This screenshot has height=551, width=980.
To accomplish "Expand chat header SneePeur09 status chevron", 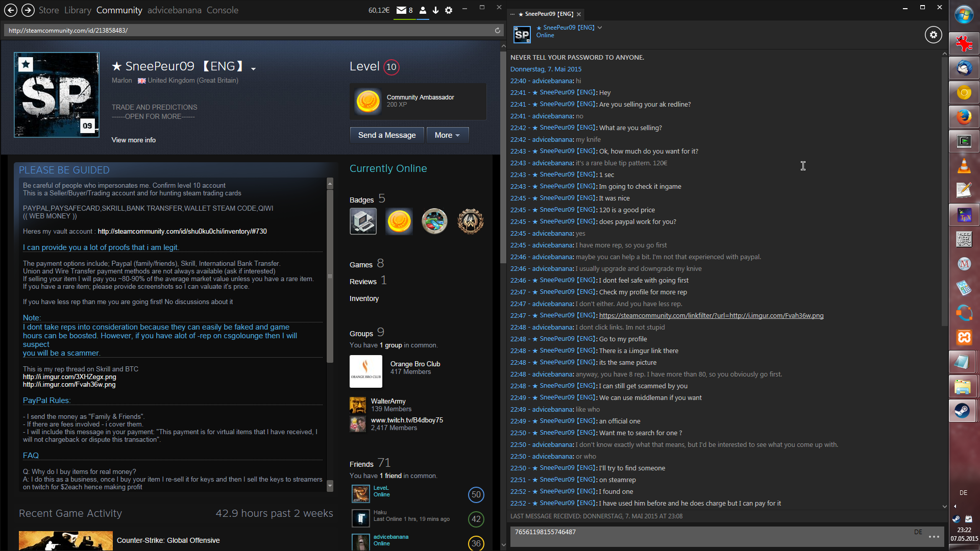I will click(600, 28).
